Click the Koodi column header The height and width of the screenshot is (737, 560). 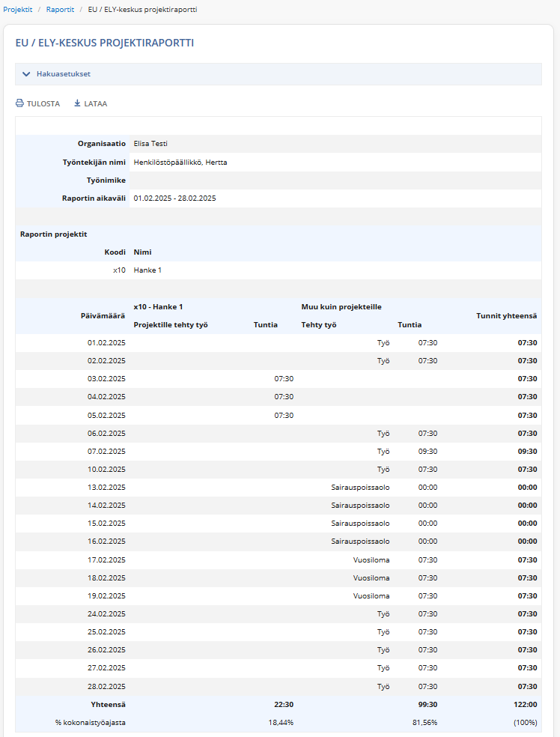(x=115, y=252)
